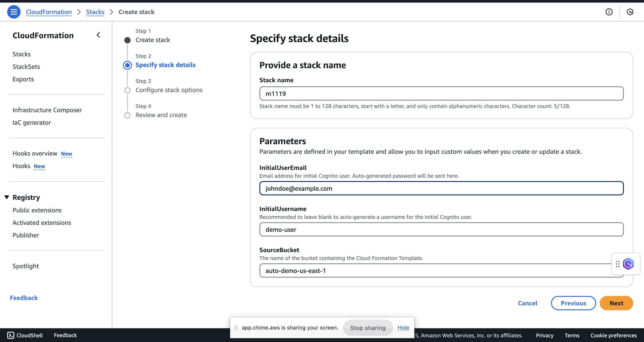Collapse the CloudFormation side navigation

pos(98,35)
